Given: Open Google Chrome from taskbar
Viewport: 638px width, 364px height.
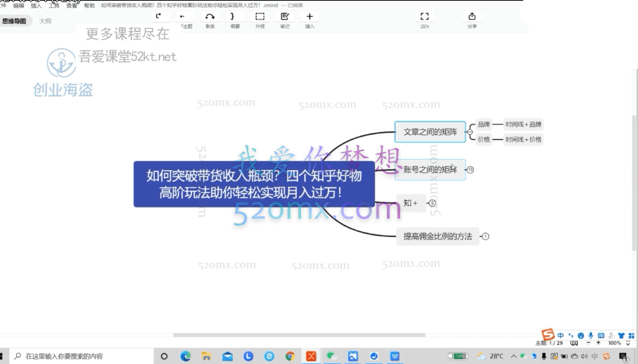Looking at the screenshot, I should point(290,356).
